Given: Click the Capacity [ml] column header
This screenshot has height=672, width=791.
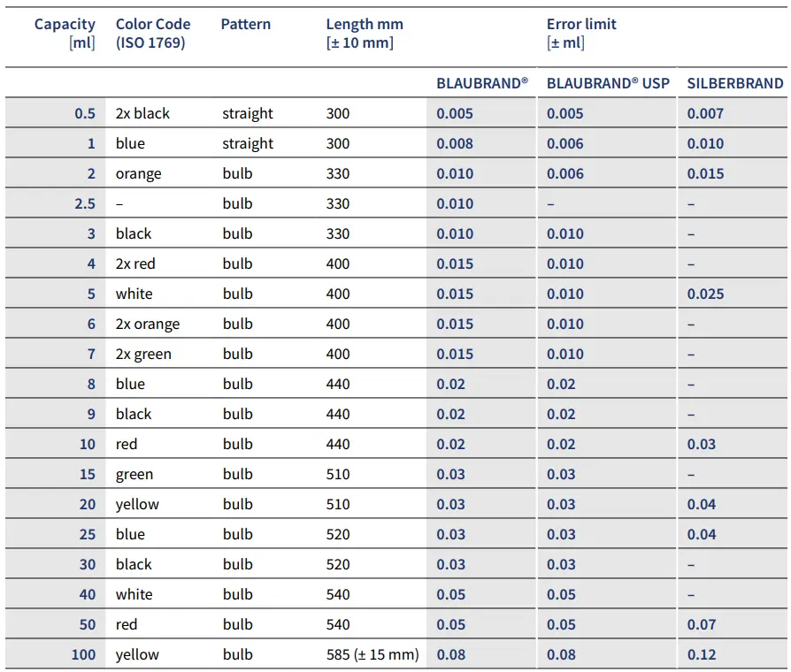Looking at the screenshot, I should click(x=65, y=33).
